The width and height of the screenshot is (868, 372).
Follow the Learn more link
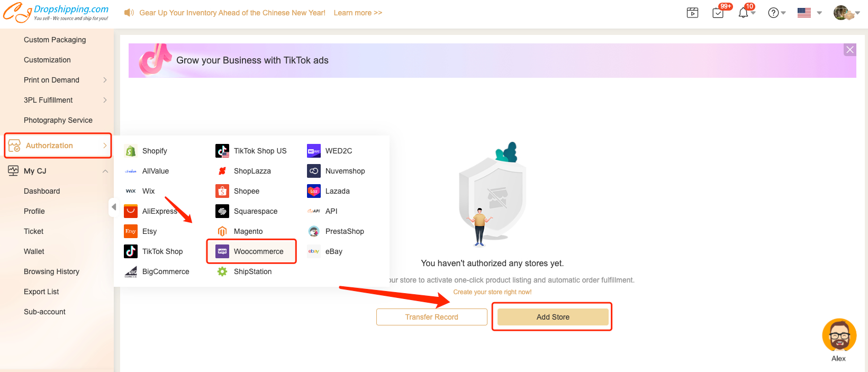point(358,13)
